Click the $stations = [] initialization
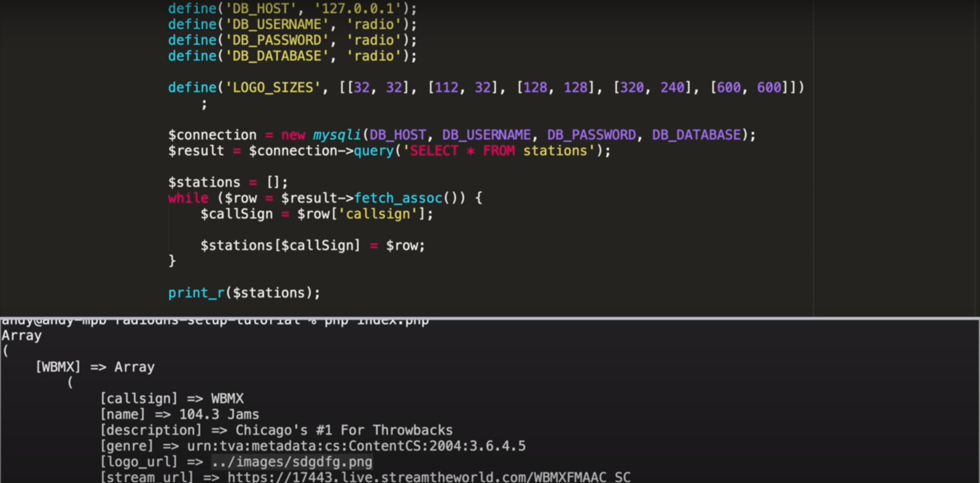This screenshot has width=980, height=483. click(x=227, y=182)
